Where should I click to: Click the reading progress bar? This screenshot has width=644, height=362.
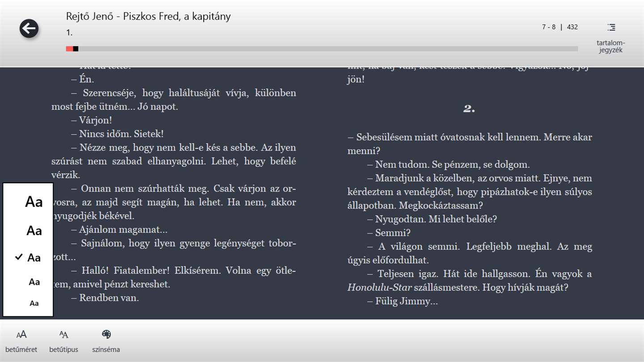click(x=322, y=49)
